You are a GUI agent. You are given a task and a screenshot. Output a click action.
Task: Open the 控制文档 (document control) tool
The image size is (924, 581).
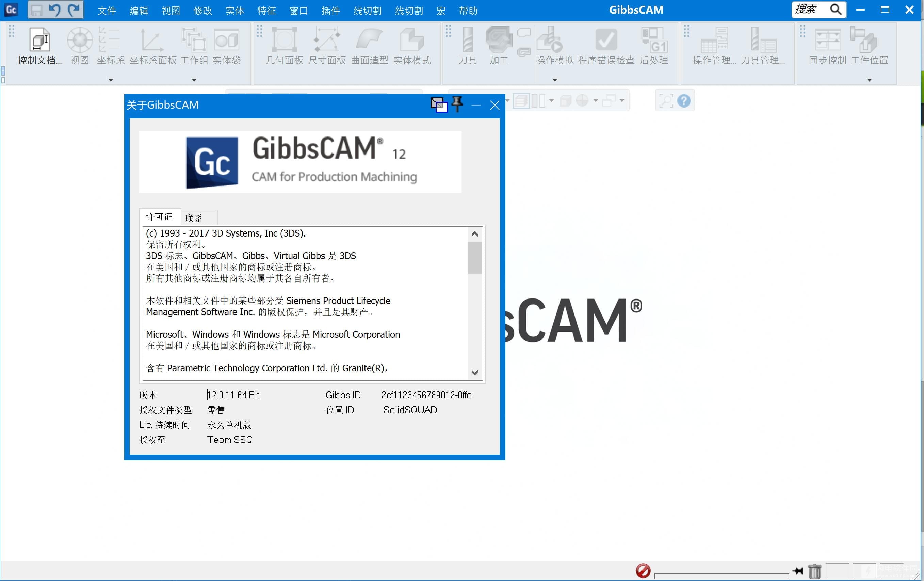[39, 46]
